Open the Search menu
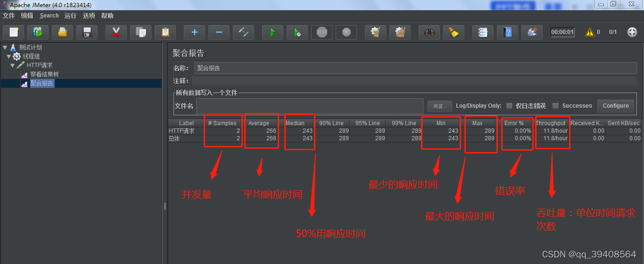The width and height of the screenshot is (644, 264). pyautogui.click(x=49, y=16)
